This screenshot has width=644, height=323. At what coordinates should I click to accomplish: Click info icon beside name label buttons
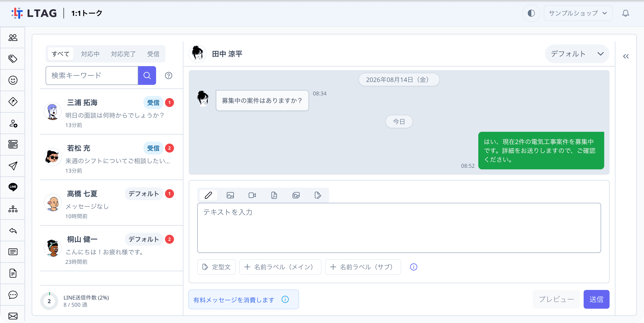[413, 267]
